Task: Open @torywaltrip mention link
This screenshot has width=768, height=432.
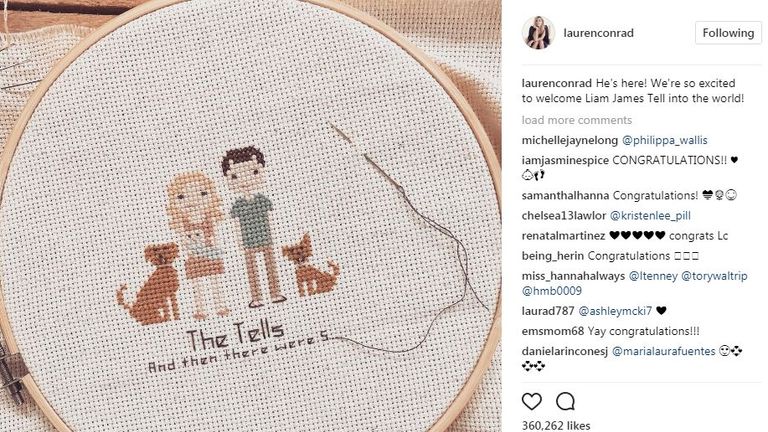Action: coord(714,276)
